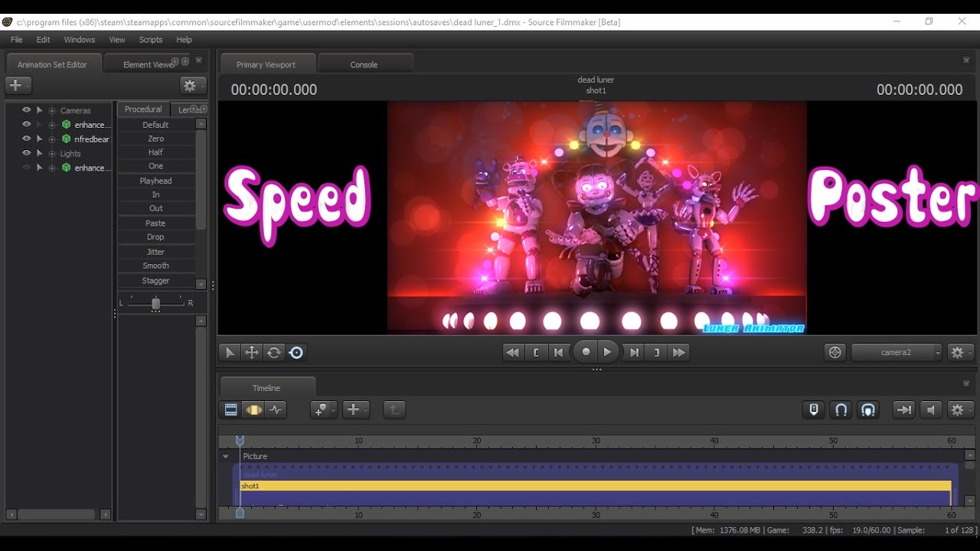Play the shot in viewport
The height and width of the screenshot is (551, 980).
[x=608, y=352]
